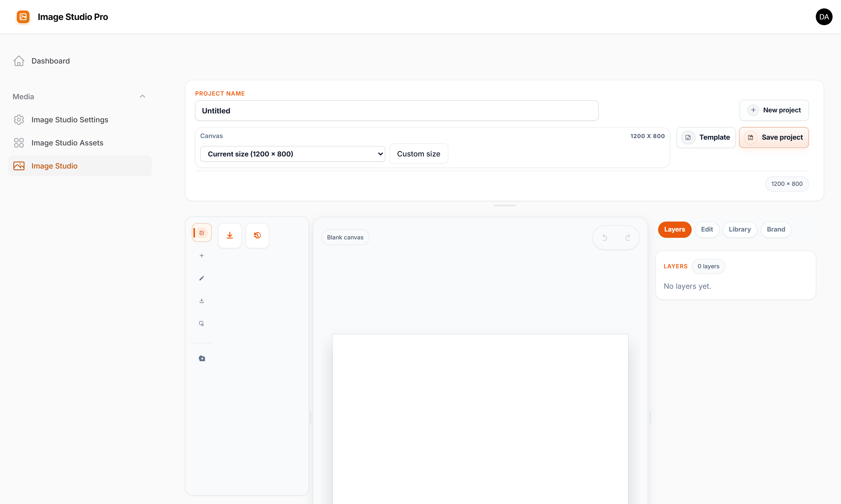841x504 pixels.
Task: Switch to the Brand tab
Action: (x=776, y=229)
